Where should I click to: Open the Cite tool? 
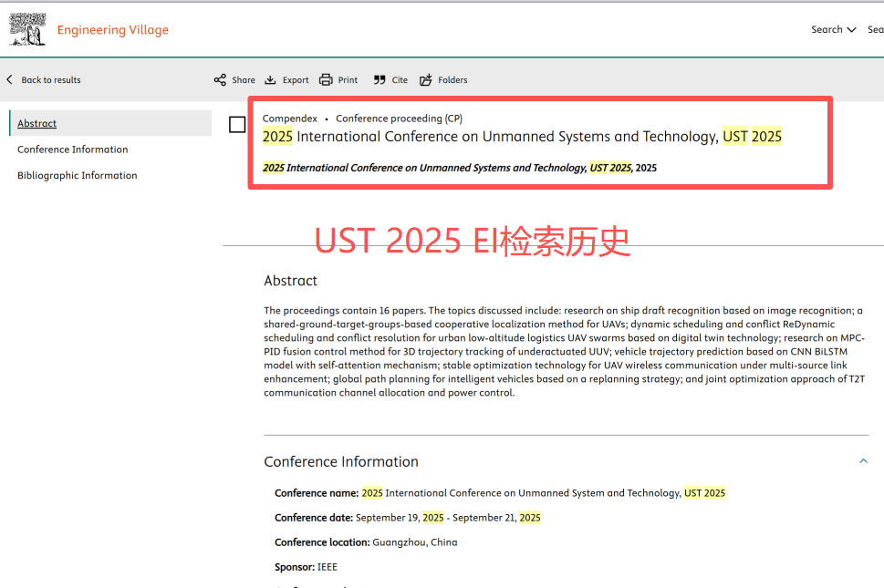pyautogui.click(x=397, y=80)
